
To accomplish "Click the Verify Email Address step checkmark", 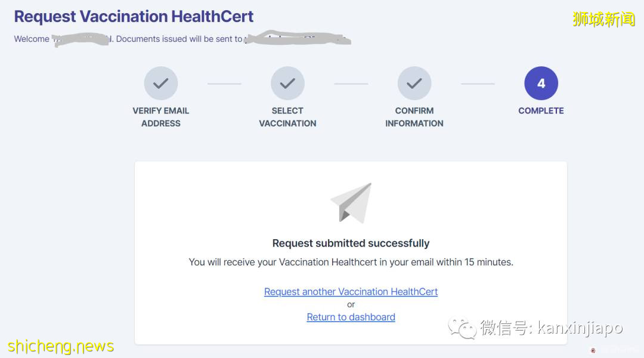I will (160, 84).
